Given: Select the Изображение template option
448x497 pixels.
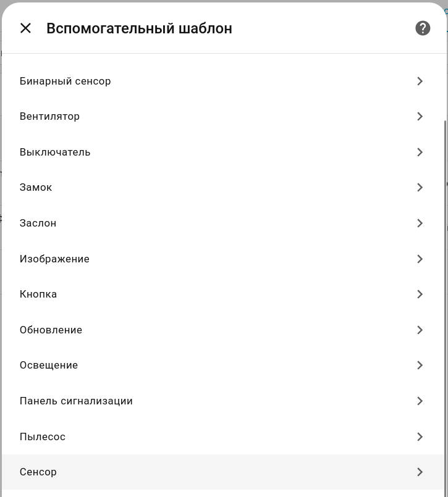Looking at the screenshot, I should pos(54,259).
